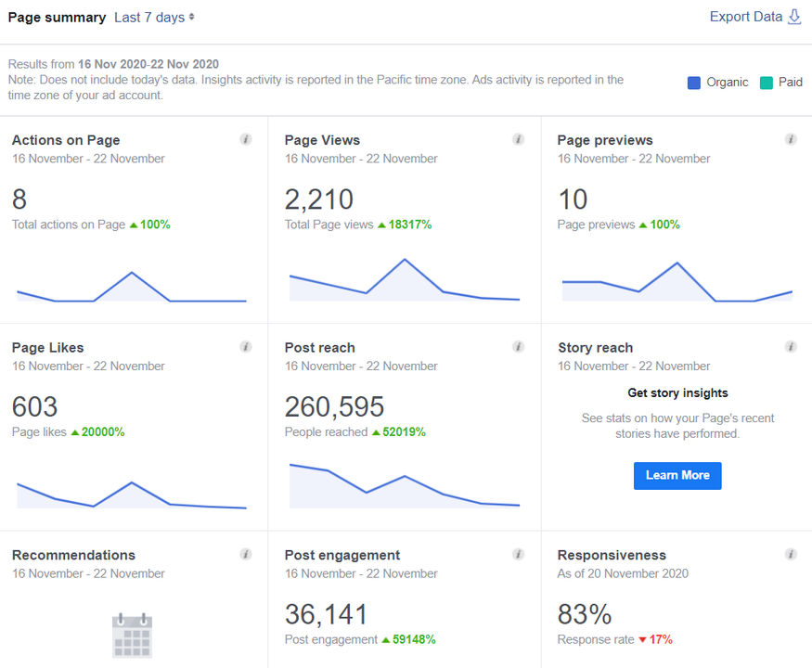Click the green Paid legend swatch

coord(766,83)
